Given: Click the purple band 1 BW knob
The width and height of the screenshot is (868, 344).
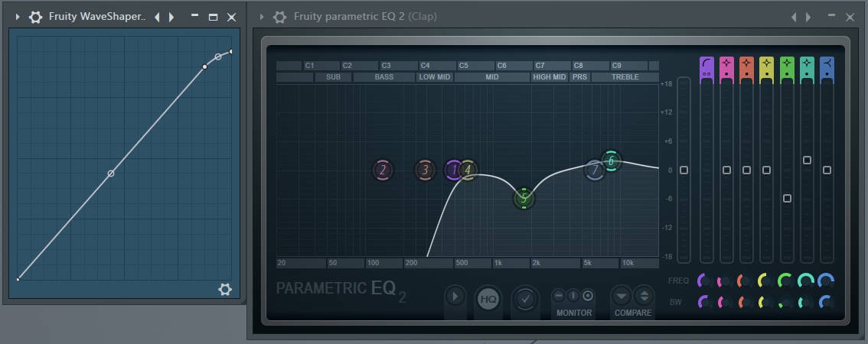Looking at the screenshot, I should (x=704, y=303).
